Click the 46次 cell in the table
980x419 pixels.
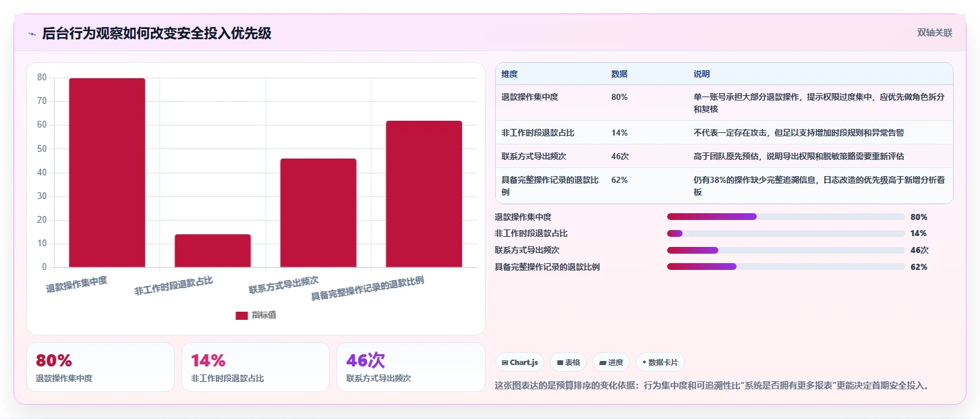coord(620,157)
